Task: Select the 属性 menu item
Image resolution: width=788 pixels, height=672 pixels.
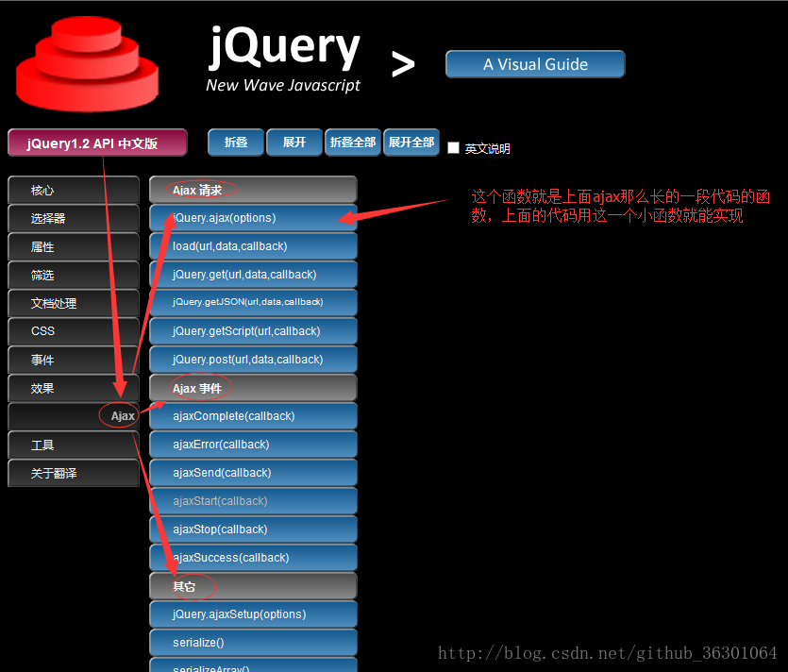Action: (74, 246)
